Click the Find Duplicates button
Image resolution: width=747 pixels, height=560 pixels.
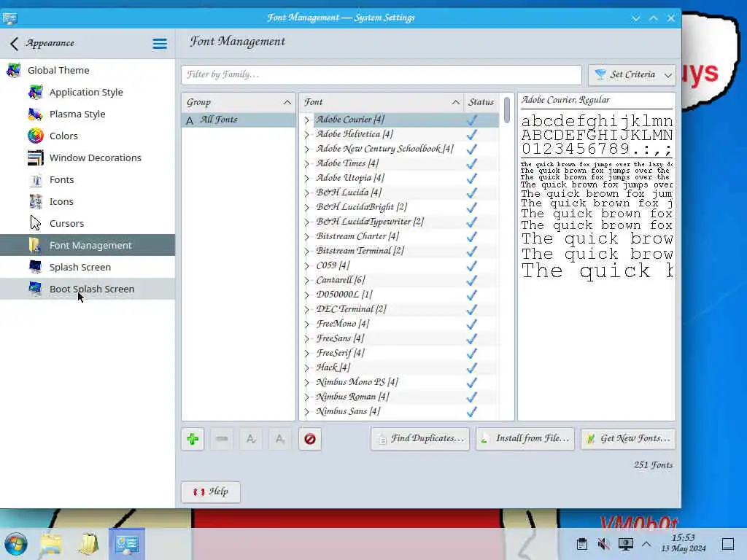click(420, 438)
